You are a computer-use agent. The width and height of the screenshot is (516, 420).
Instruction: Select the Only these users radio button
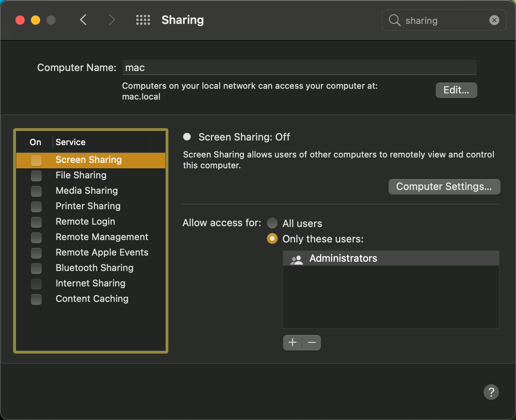272,239
